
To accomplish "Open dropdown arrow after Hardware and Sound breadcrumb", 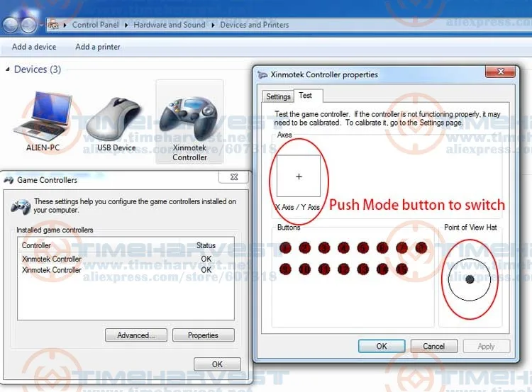I will 213,25.
